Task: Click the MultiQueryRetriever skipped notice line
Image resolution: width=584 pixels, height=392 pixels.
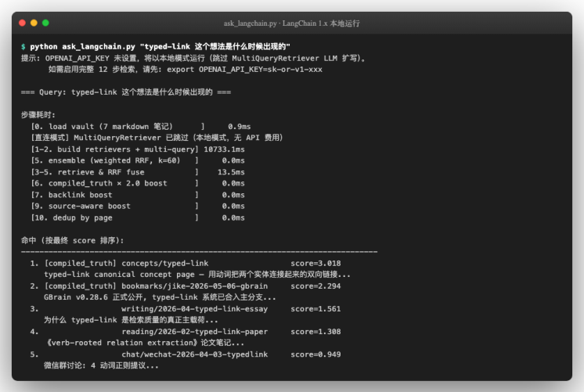Action: pyautogui.click(x=157, y=138)
